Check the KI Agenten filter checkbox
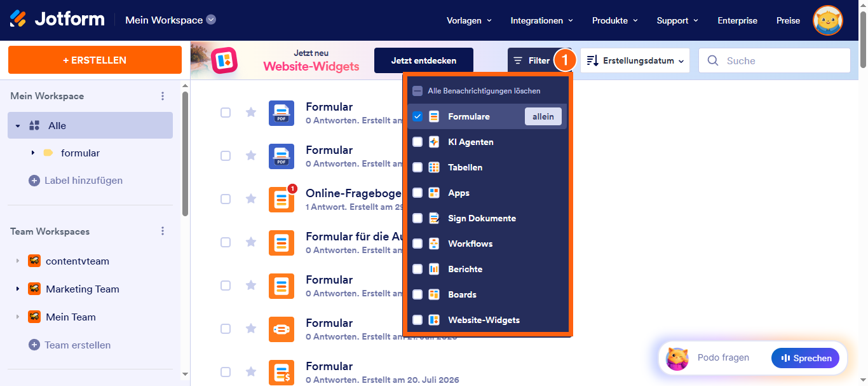The image size is (868, 386). [x=417, y=142]
